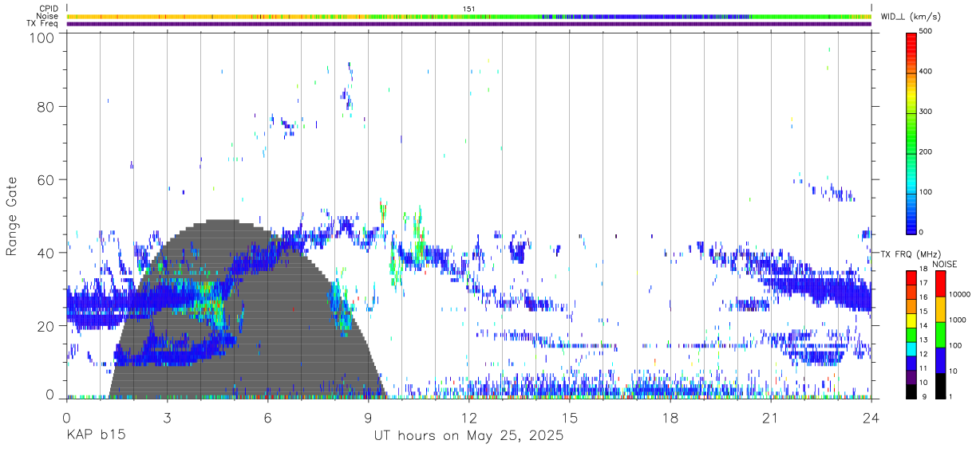Screen dimensions: 980x452
Task: Click the NOISE legend title
Action: coord(945,264)
